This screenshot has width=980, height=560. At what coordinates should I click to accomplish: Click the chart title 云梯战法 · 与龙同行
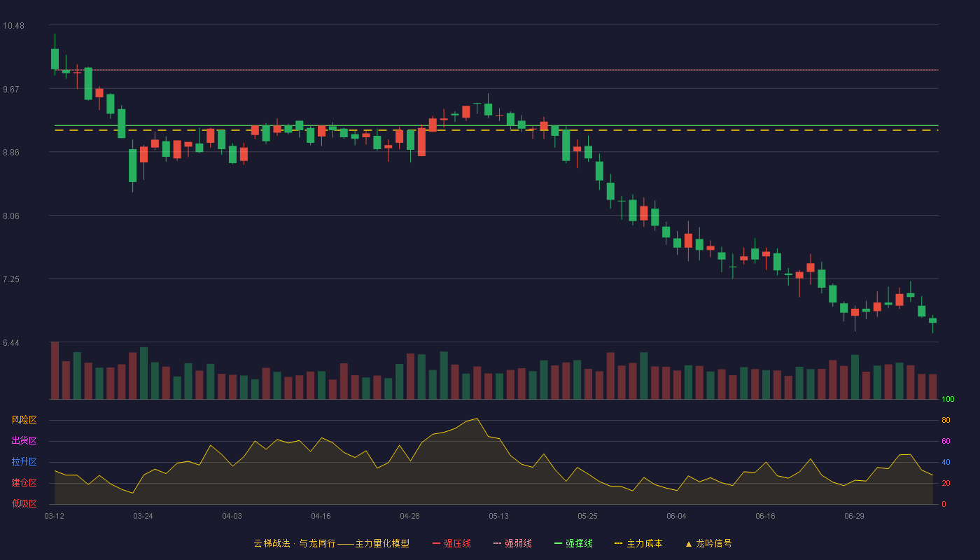[295, 543]
